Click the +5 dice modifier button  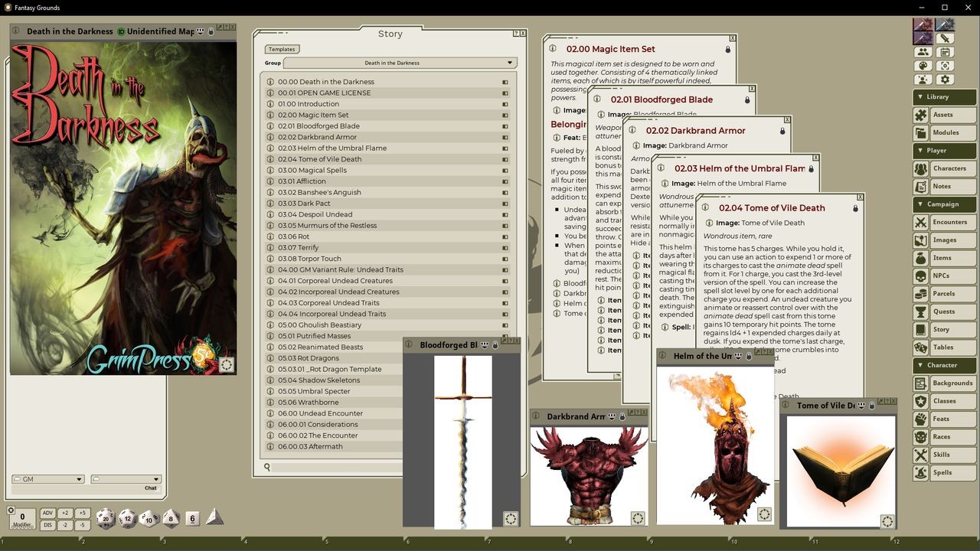coord(83,512)
